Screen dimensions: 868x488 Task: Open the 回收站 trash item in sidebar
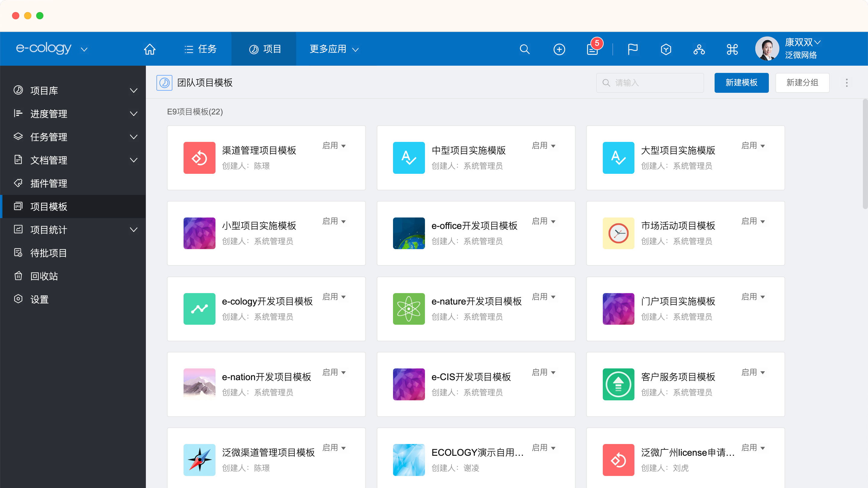(44, 276)
